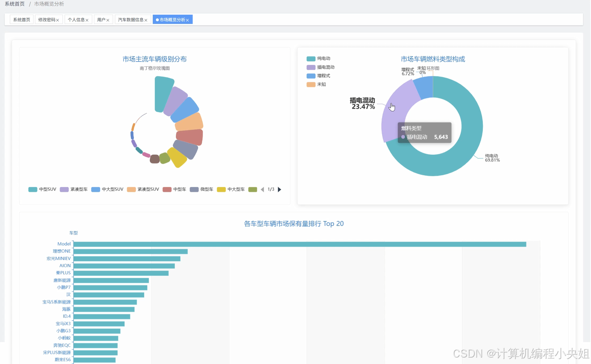Toggle 插电混动 legend item
This screenshot has width=591, height=364.
[x=320, y=67]
